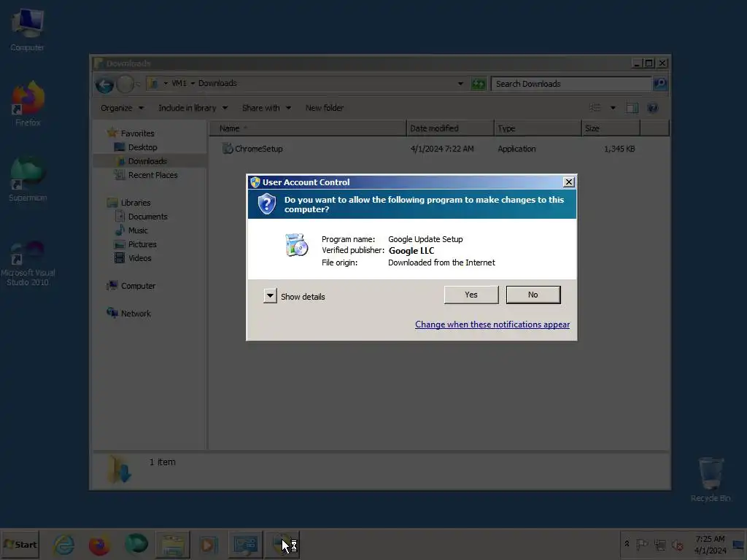Click Supermium taskbar icon
Image resolution: width=747 pixels, height=560 pixels.
pyautogui.click(x=136, y=544)
